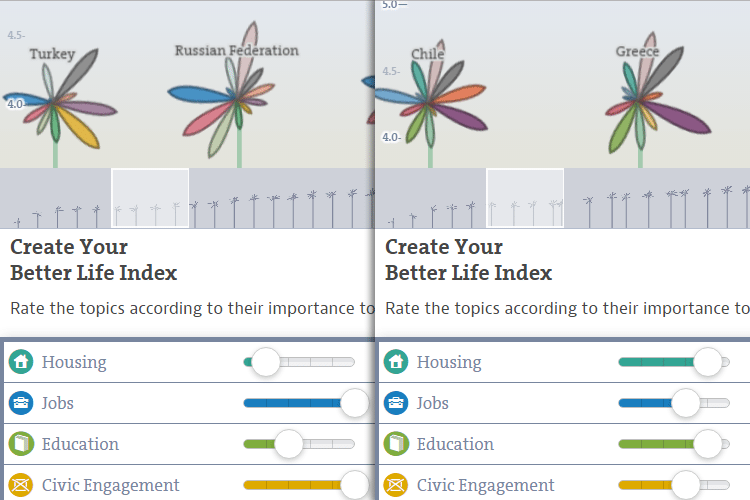
Task: Click the Civic Engagement icon in the right panel
Action: pyautogui.click(x=396, y=485)
